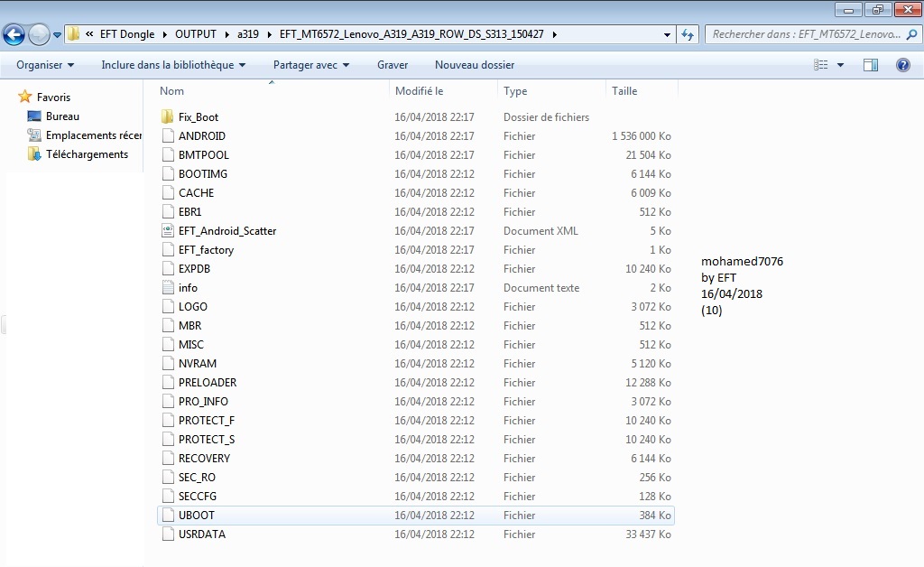Click the 1 536 000 Ko size value
The image size is (924, 567).
click(642, 135)
